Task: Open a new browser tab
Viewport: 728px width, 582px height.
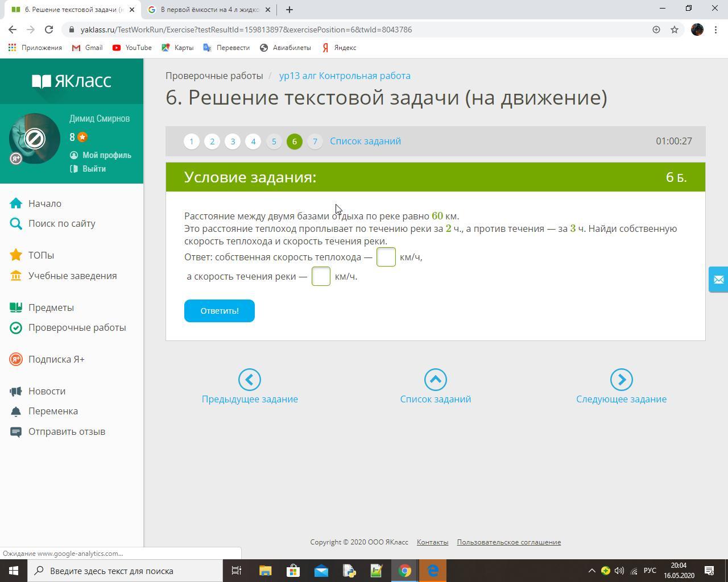Action: [289, 10]
